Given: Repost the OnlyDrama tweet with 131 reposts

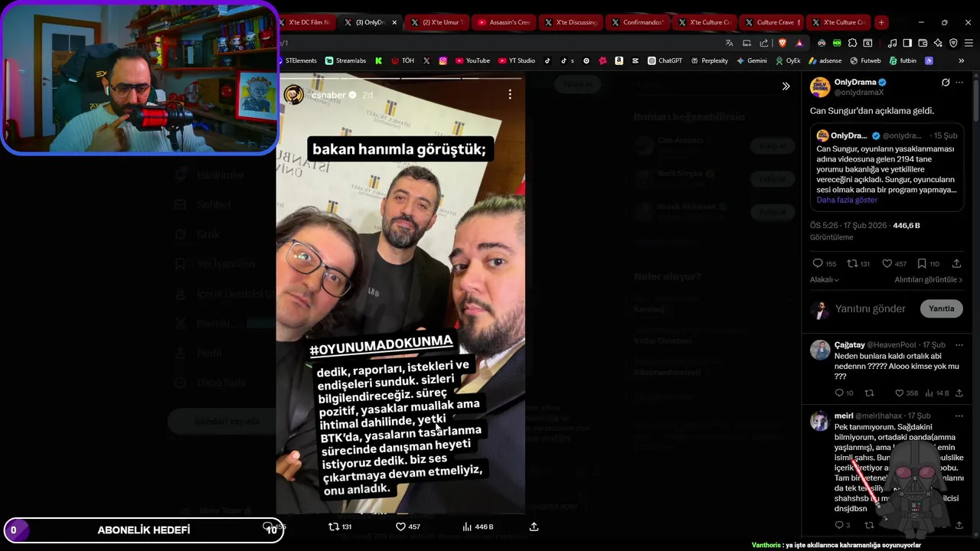Looking at the screenshot, I should [851, 263].
